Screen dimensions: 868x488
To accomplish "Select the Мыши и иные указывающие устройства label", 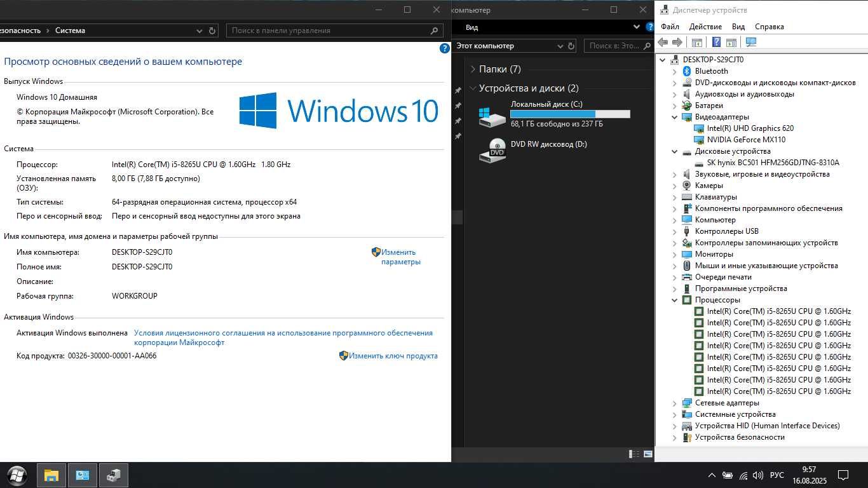I will pos(766,266).
